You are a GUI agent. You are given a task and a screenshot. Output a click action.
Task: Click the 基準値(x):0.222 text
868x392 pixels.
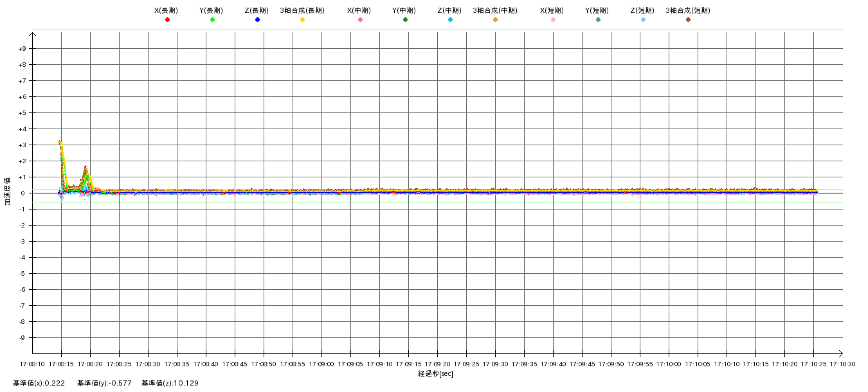point(39,383)
